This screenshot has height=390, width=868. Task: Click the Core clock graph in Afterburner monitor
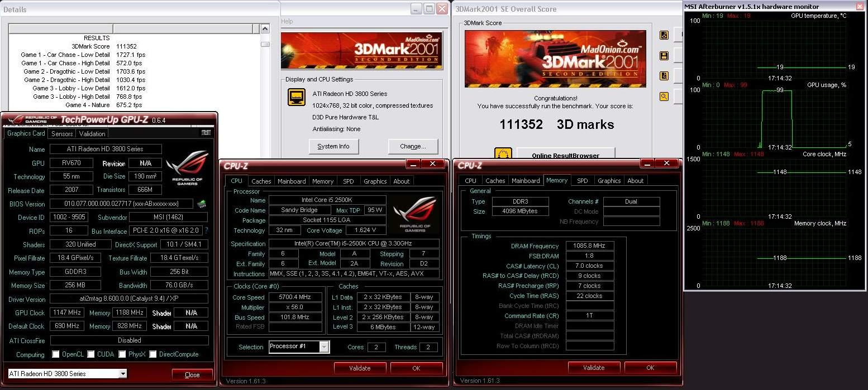774,187
